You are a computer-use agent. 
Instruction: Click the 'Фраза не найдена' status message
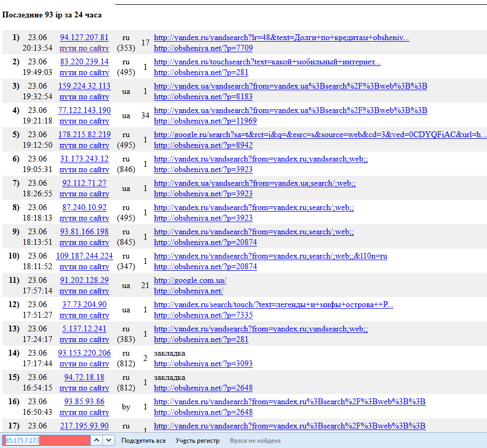(x=255, y=441)
